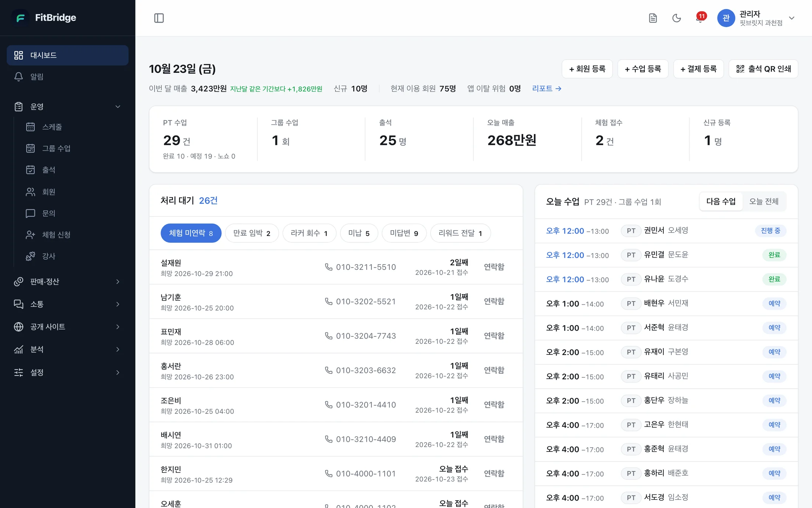The image size is (812, 508).
Task: Expand the 판매·정산 section
Action: 68,282
